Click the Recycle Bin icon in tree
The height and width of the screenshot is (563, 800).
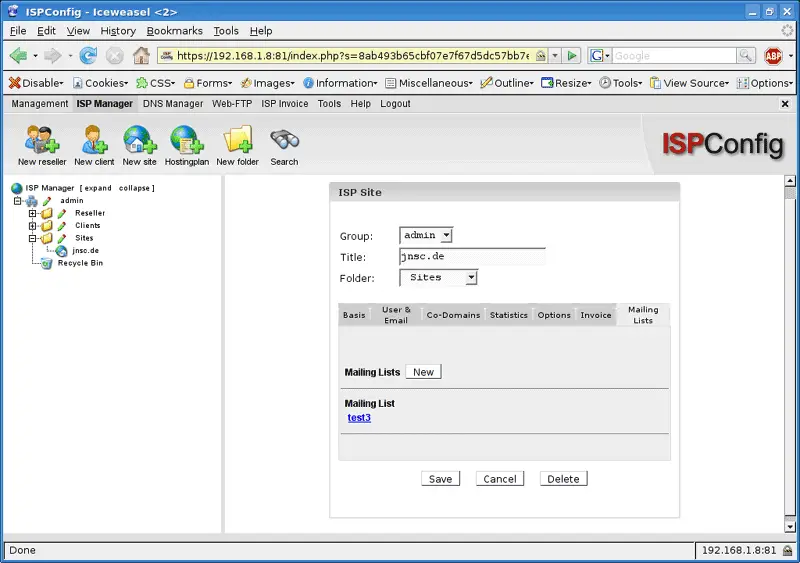click(x=46, y=263)
